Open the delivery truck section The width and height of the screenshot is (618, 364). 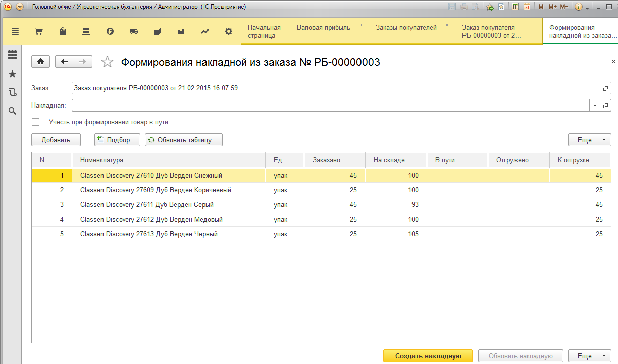coord(134,31)
